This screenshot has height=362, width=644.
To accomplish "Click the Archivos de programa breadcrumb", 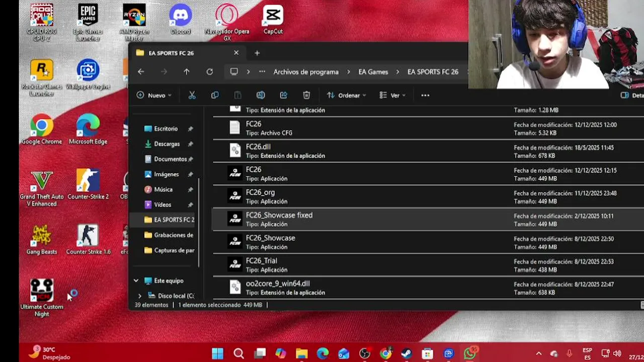I will click(x=306, y=72).
